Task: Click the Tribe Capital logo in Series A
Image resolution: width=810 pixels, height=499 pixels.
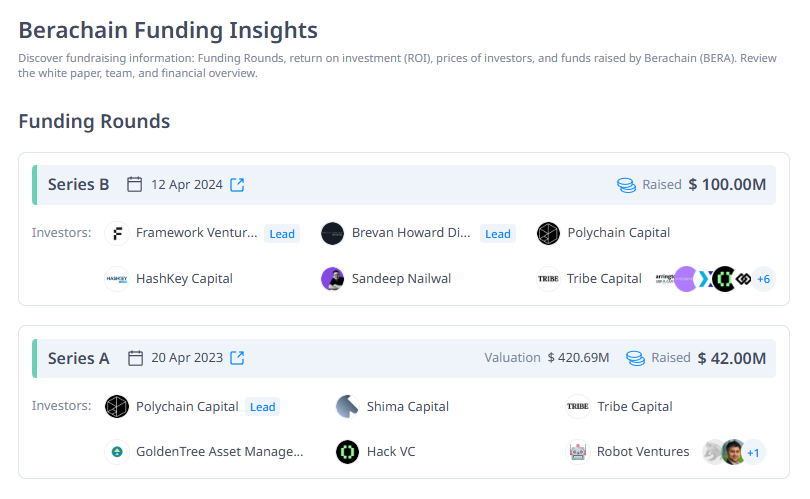Action: pos(578,407)
